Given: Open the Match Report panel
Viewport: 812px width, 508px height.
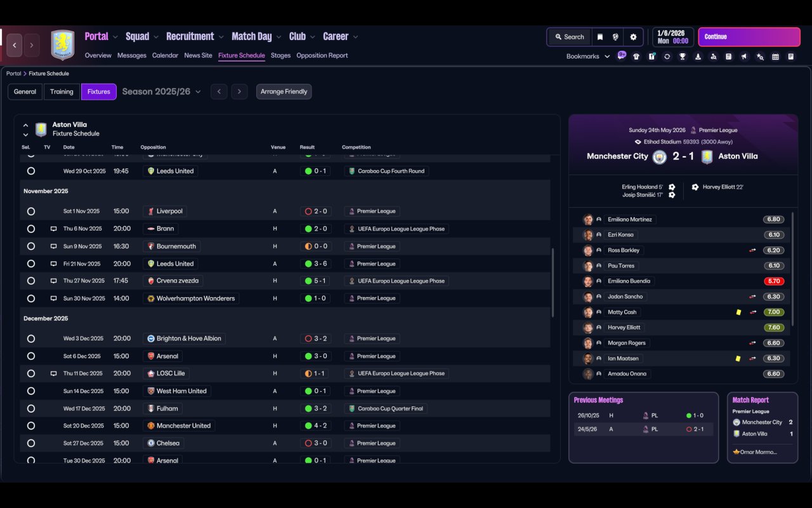Looking at the screenshot, I should tap(763, 427).
